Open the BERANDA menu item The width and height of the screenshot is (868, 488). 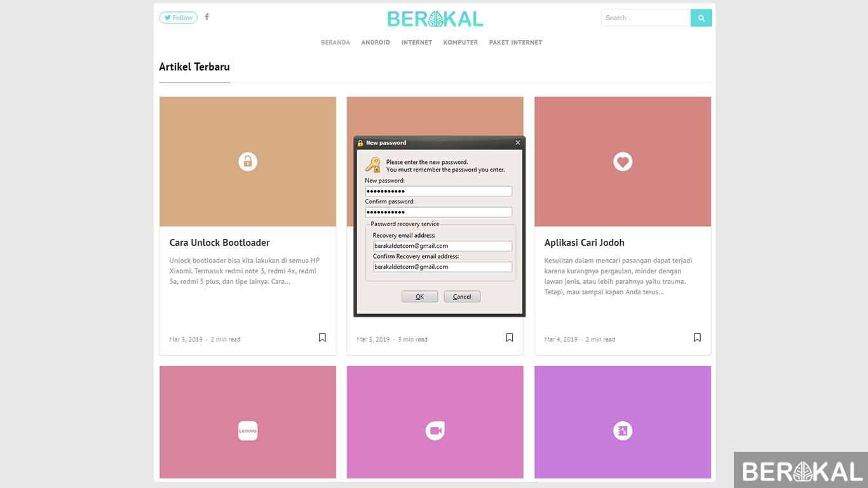(x=336, y=43)
